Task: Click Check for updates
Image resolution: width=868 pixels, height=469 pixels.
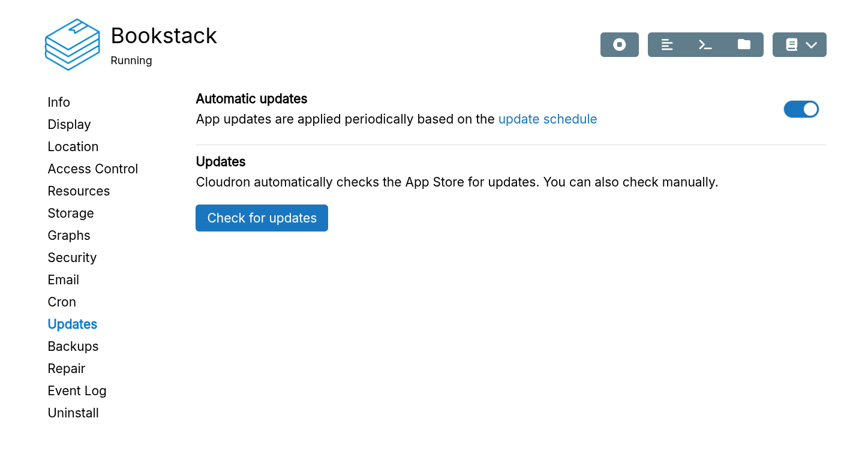Action: [262, 218]
